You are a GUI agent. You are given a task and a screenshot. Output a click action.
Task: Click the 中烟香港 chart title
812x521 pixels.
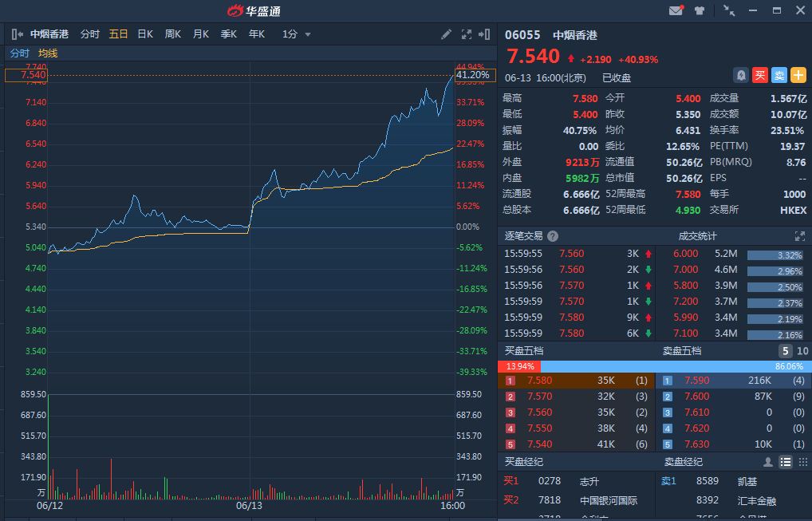(49, 34)
